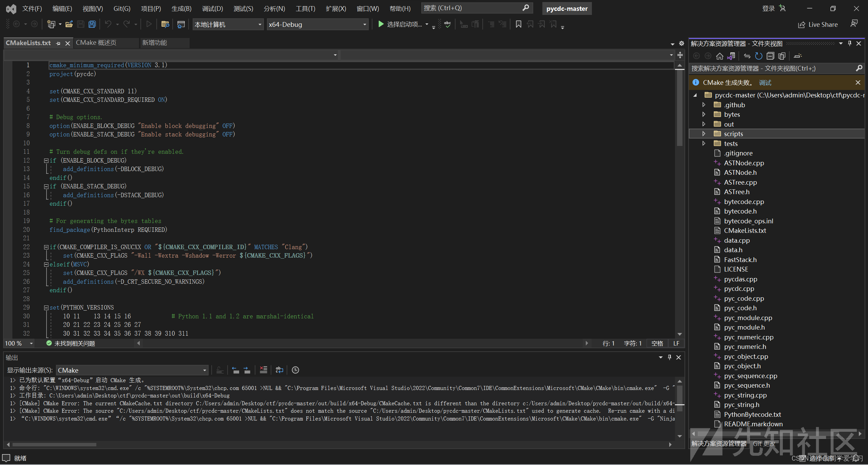Screen dimensions: 868x465
Task: Open the output source CMake dropdown
Action: (x=205, y=370)
